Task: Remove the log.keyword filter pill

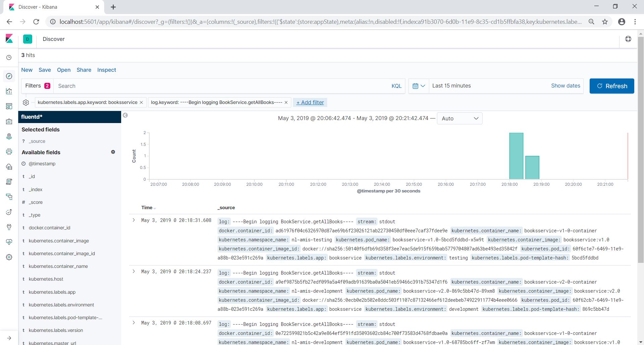Action: [286, 103]
